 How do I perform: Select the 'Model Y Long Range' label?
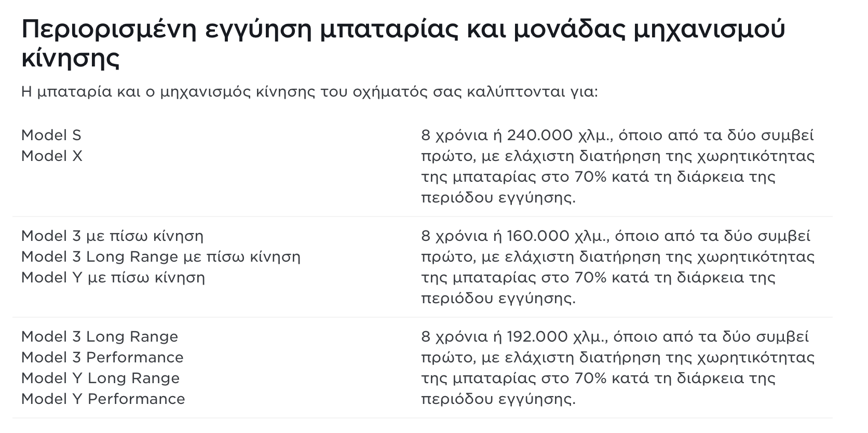(100, 378)
